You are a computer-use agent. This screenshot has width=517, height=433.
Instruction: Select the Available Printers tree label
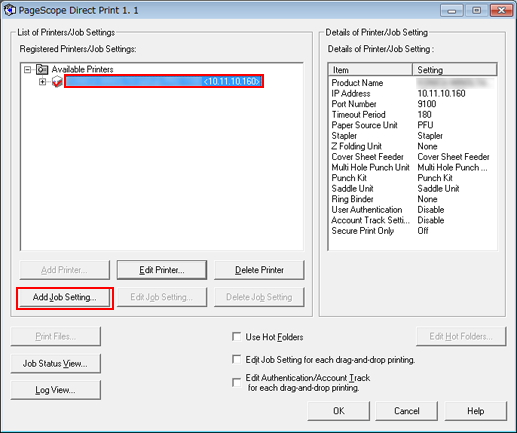click(x=82, y=69)
